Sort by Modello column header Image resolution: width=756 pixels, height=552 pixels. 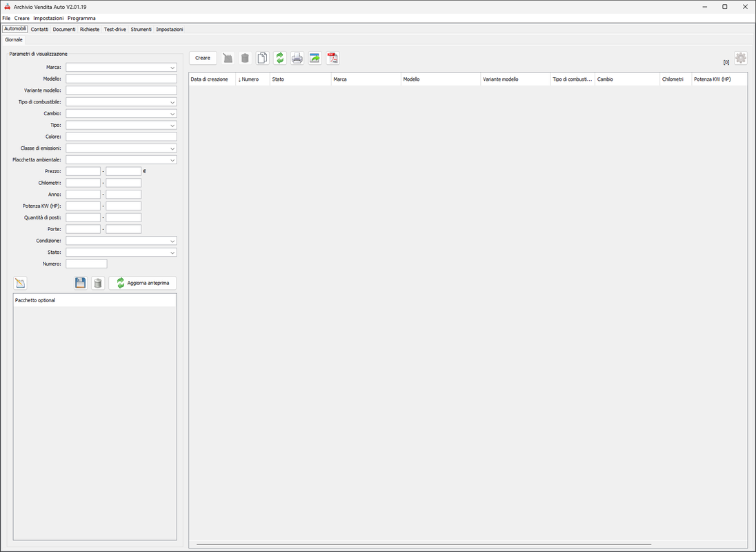[x=441, y=79]
